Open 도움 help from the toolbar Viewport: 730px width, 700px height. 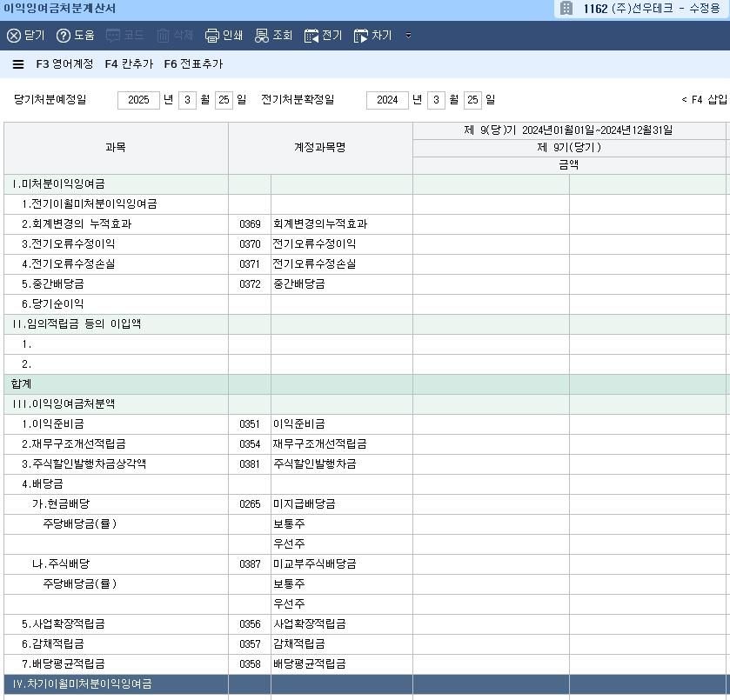coord(64,36)
